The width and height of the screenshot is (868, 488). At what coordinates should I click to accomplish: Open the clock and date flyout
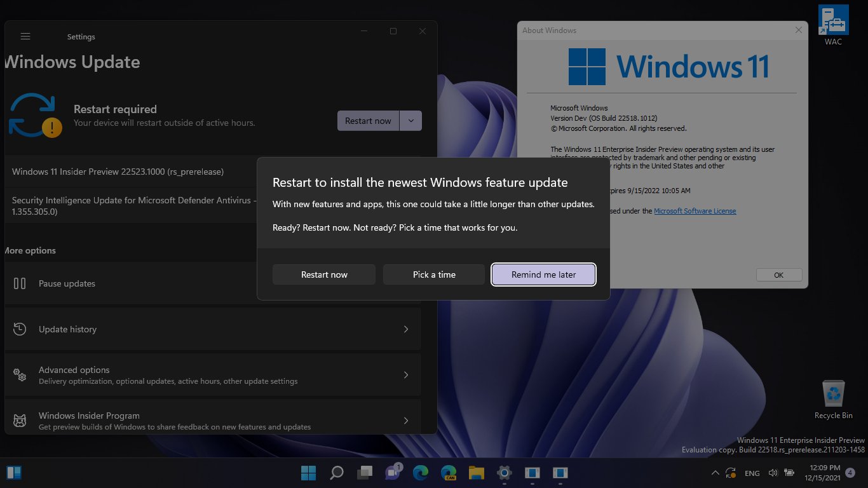click(x=822, y=473)
